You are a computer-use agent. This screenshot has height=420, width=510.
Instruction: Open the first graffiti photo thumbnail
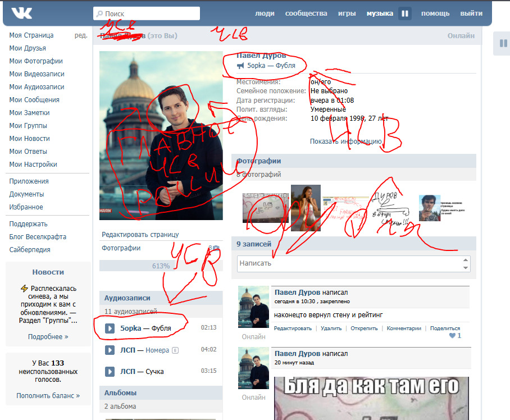266,208
